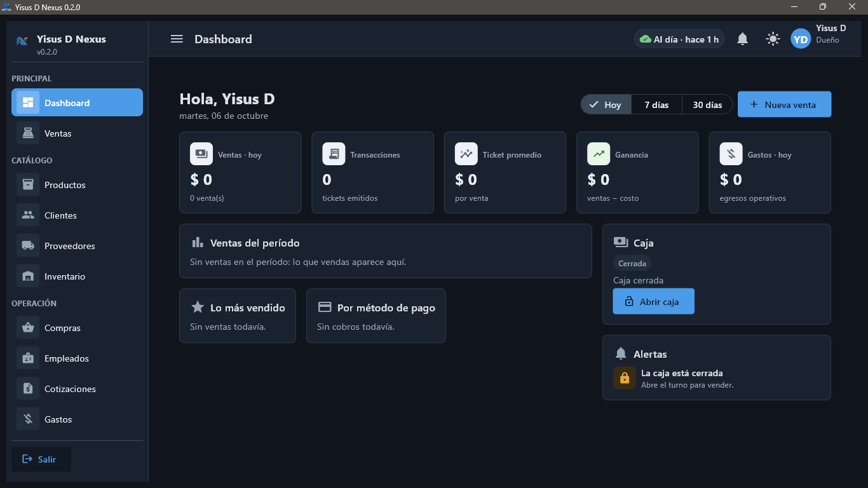Click the Ganancia trending-up icon
The height and width of the screenshot is (488, 868).
tap(599, 154)
